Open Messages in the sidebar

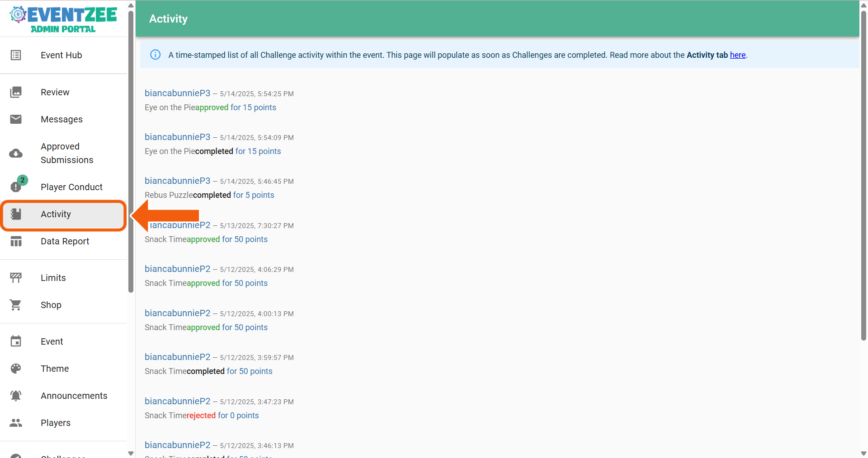(x=63, y=119)
